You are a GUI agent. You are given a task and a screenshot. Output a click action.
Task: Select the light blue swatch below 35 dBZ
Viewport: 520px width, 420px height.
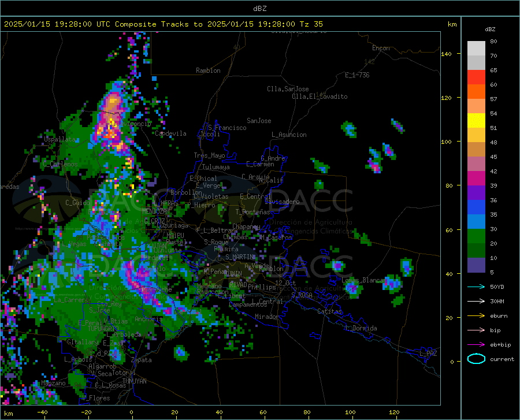(x=476, y=222)
